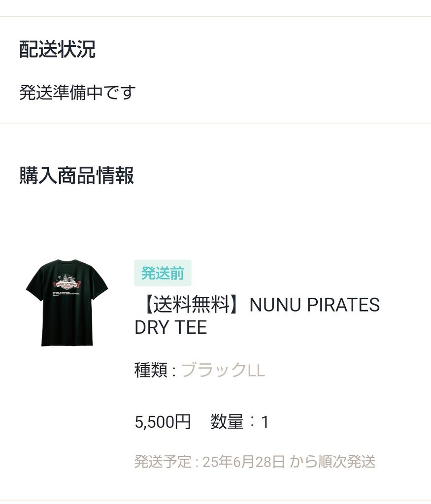Click the 発送準備中です status message

tap(77, 92)
